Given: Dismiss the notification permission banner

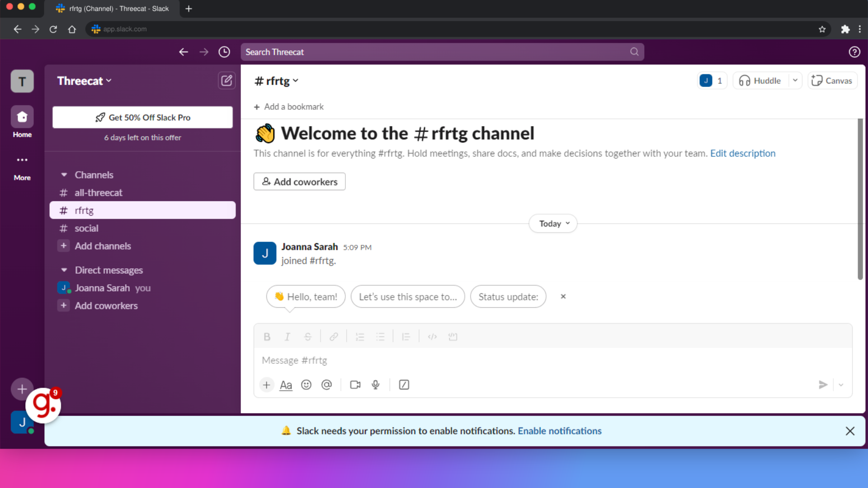Looking at the screenshot, I should tap(850, 431).
